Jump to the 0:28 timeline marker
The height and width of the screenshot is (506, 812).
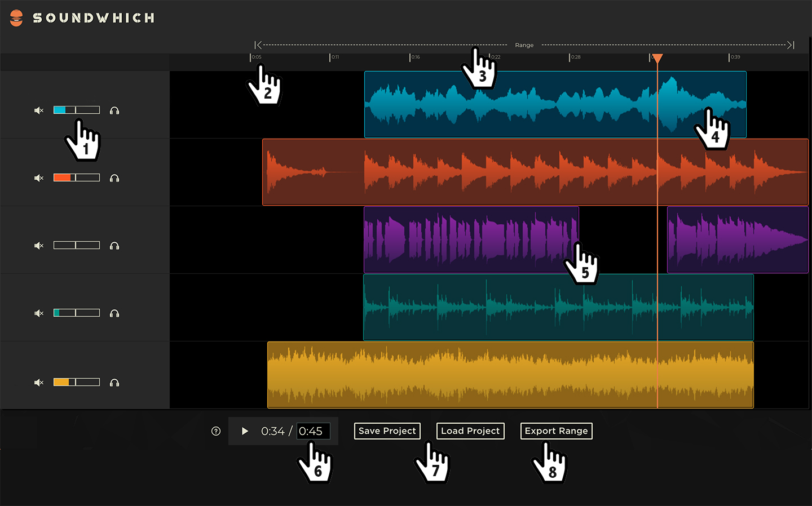[575, 57]
